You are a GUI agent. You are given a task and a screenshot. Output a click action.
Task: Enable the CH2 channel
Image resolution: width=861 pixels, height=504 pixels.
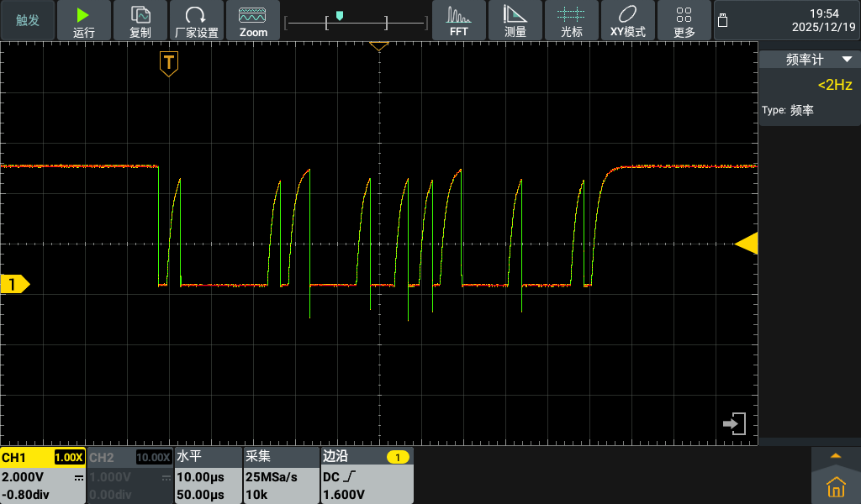tap(129, 475)
